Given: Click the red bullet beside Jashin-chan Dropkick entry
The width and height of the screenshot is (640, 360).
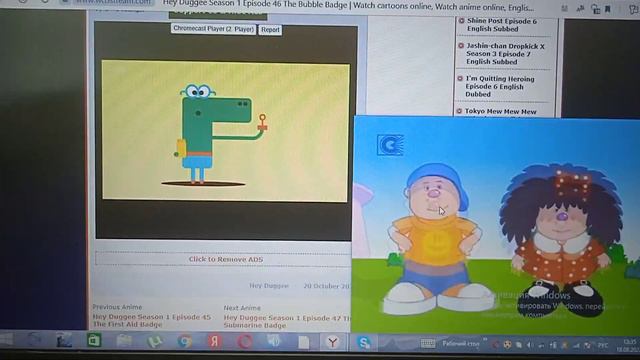Looking at the screenshot, I should click(x=460, y=46).
